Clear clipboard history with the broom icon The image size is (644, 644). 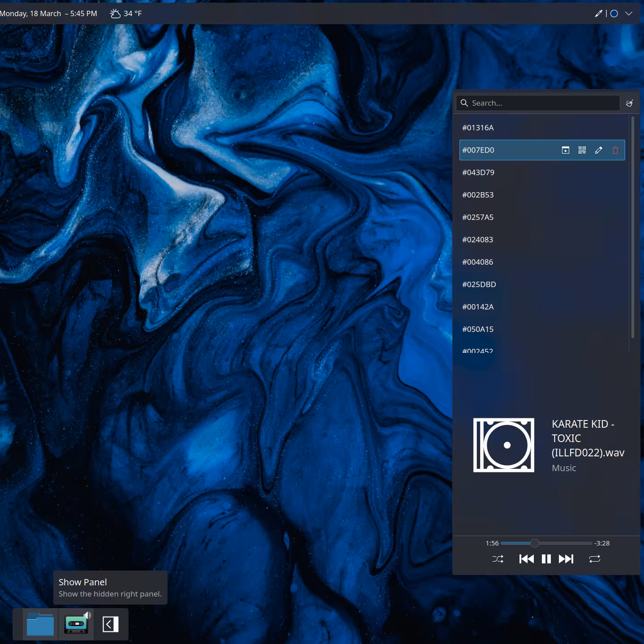click(x=629, y=103)
